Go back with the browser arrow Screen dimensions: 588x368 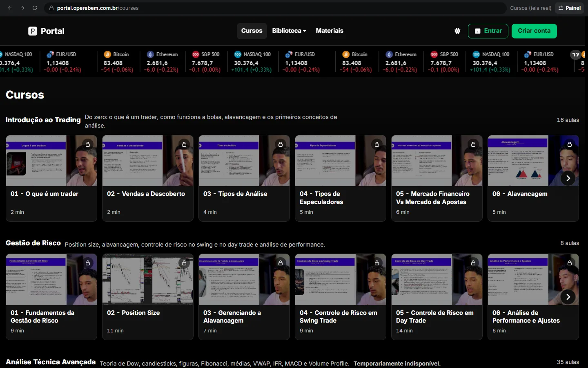[x=10, y=8]
